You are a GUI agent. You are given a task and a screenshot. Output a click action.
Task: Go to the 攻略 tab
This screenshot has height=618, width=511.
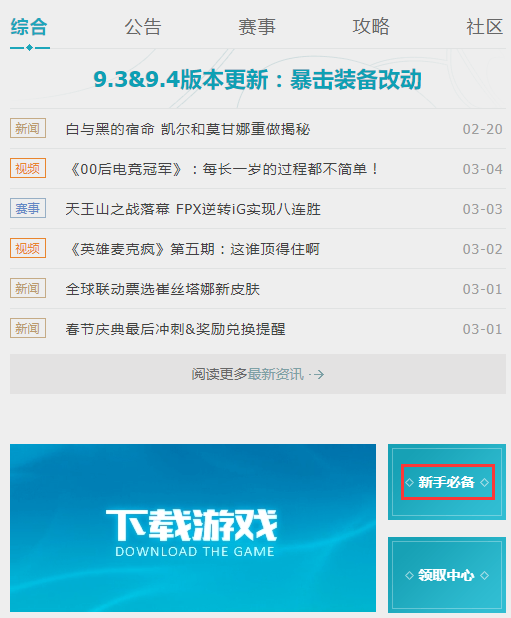[x=371, y=27]
